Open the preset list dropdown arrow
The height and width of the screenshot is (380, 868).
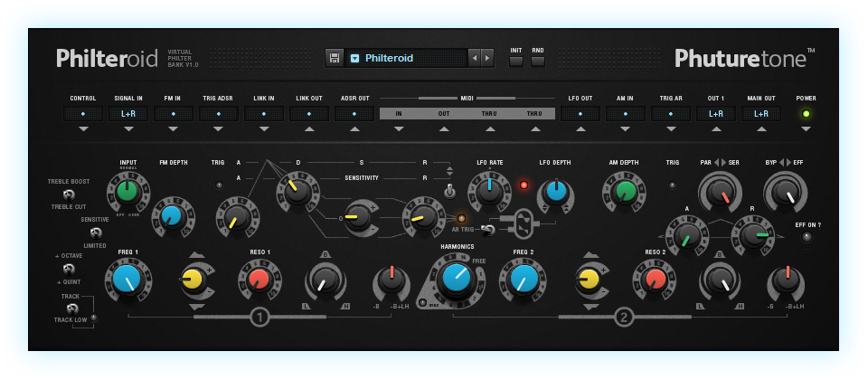(354, 58)
